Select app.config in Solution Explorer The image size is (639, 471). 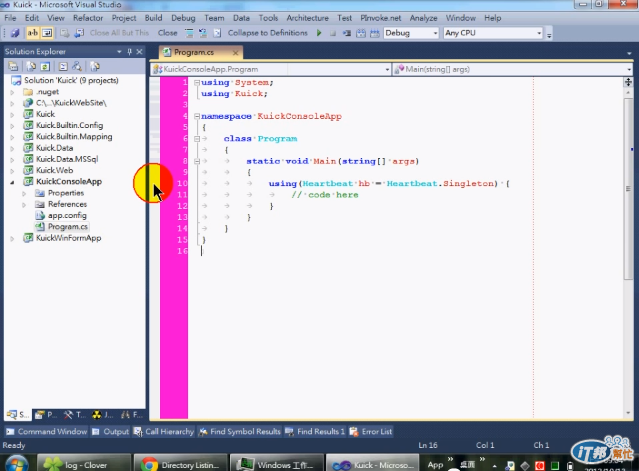pyautogui.click(x=67, y=216)
